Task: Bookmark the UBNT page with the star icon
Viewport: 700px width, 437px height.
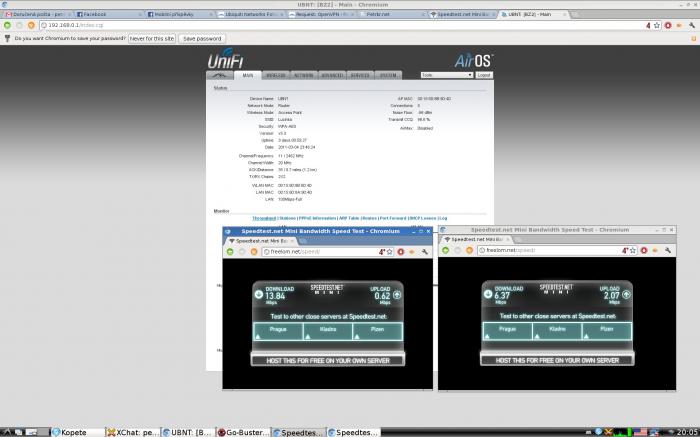Action: pyautogui.click(x=657, y=25)
